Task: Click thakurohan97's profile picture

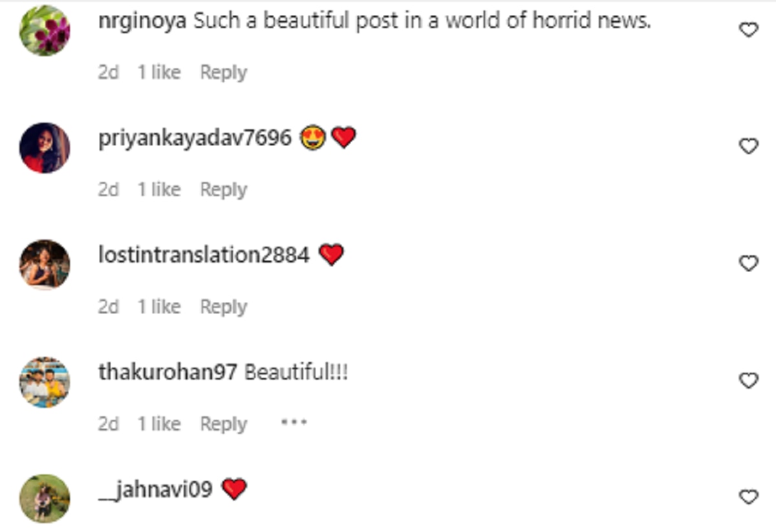Action: (45, 382)
